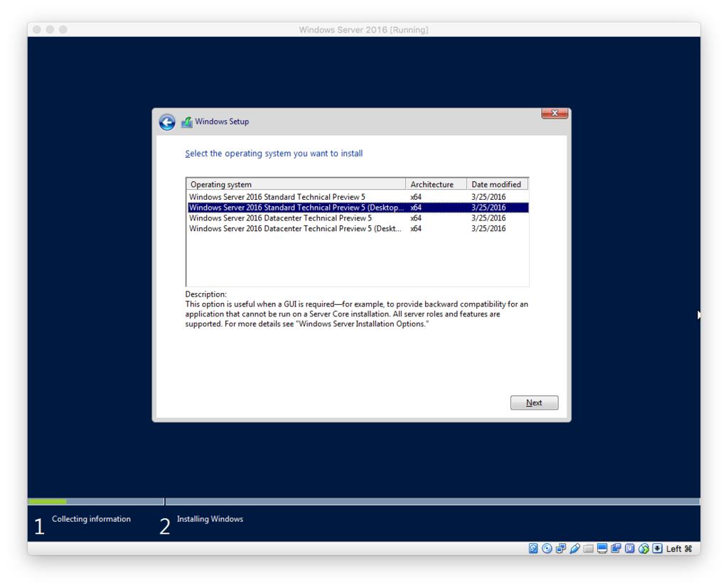Click the network adapters status icon
Screen dimensions: 728x588
coord(561,548)
